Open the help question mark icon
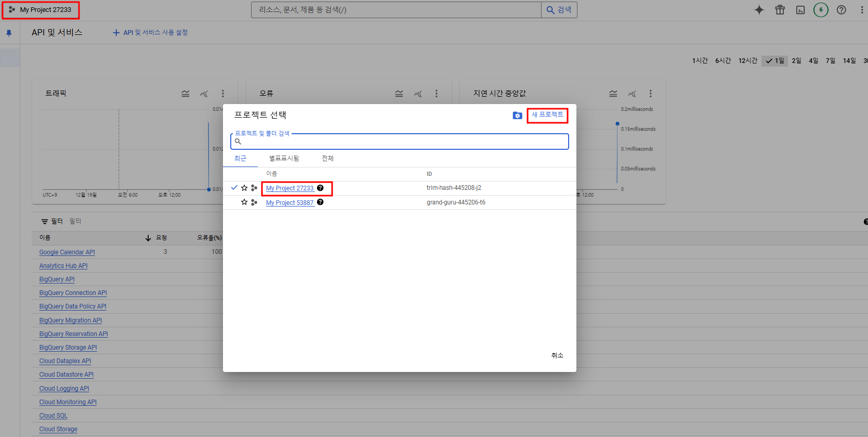 tap(841, 10)
